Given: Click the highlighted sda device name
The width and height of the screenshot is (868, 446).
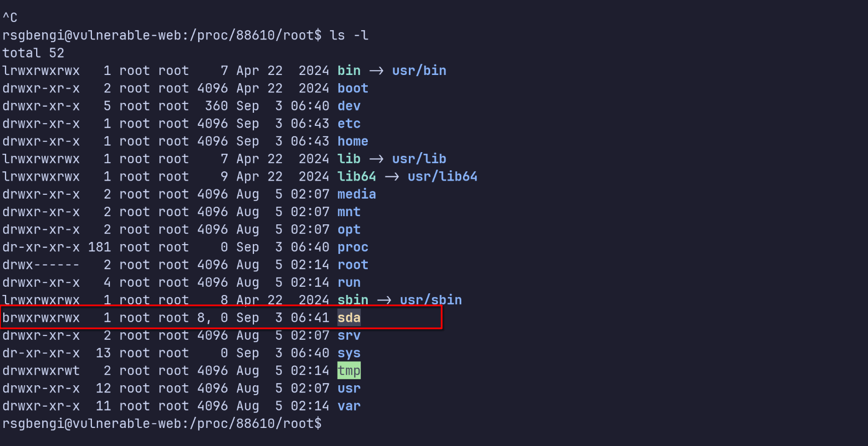Looking at the screenshot, I should click(x=349, y=318).
